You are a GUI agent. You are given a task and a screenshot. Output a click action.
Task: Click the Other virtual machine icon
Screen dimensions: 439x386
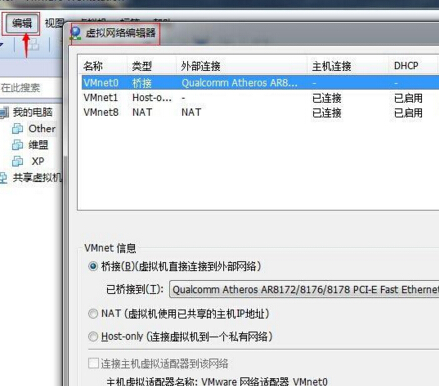click(17, 129)
